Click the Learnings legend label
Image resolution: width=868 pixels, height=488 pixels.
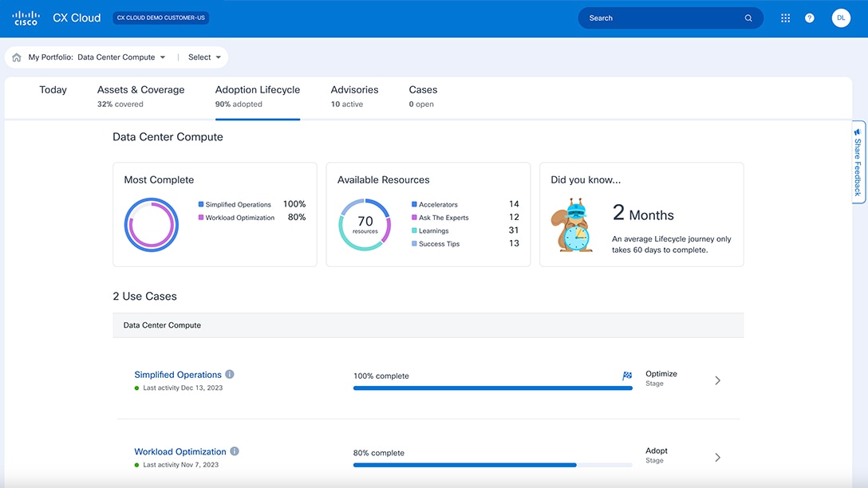click(433, 230)
